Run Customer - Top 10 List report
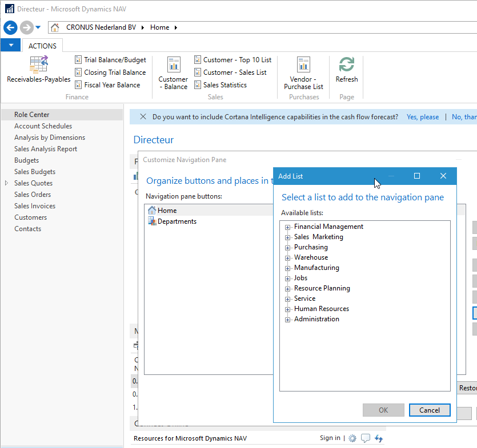The height and width of the screenshot is (448, 477). coord(233,60)
